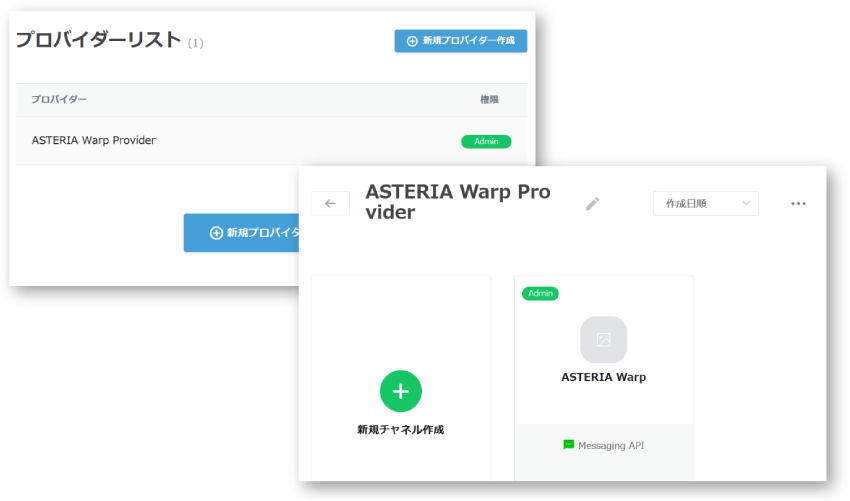
Task: Click the large blue 新規プロバイダー button
Action: click(241, 233)
